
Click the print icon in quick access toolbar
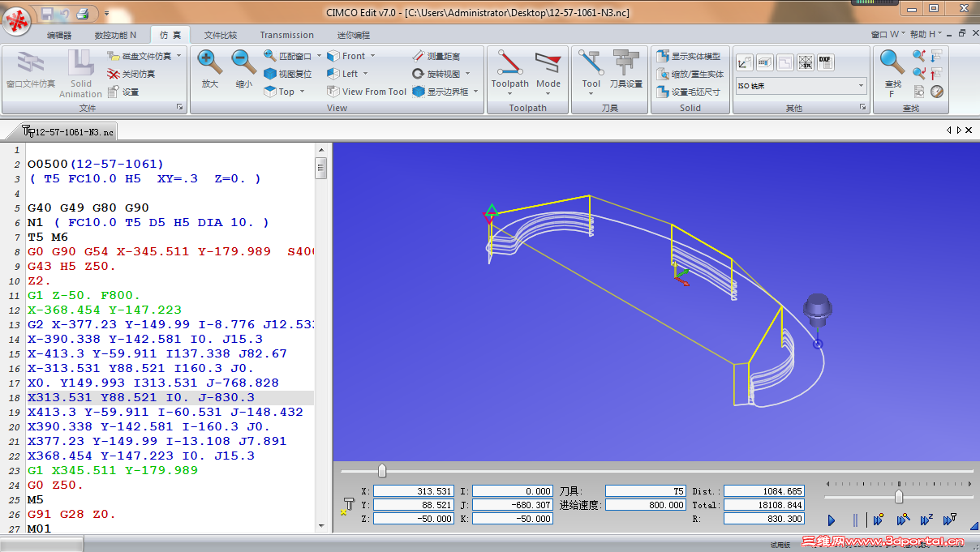[x=82, y=13]
